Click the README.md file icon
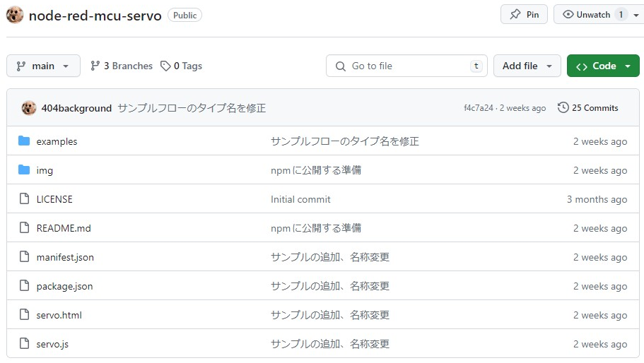Screen dimensions: 644x363 [x=25, y=227]
